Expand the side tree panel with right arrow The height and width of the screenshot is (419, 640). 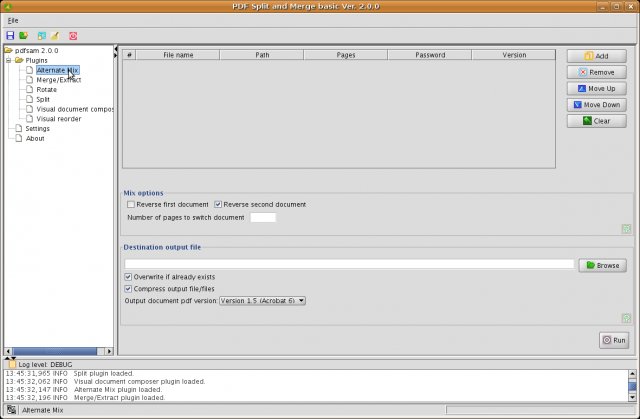click(116, 55)
